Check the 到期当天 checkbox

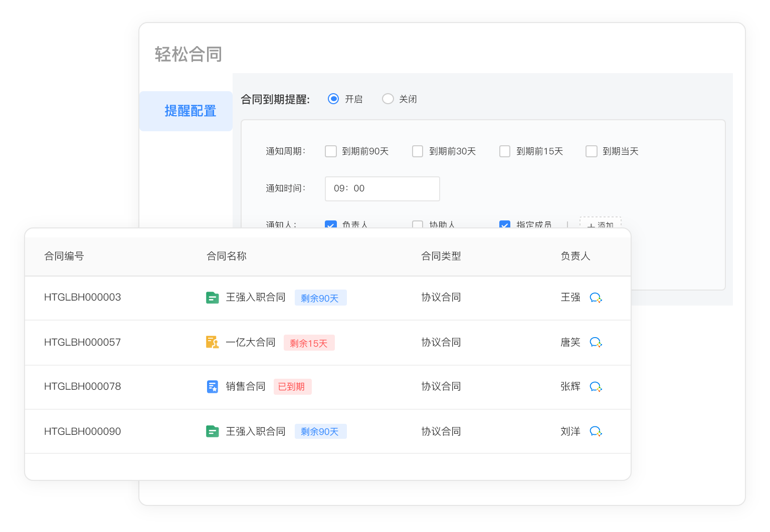tap(592, 151)
